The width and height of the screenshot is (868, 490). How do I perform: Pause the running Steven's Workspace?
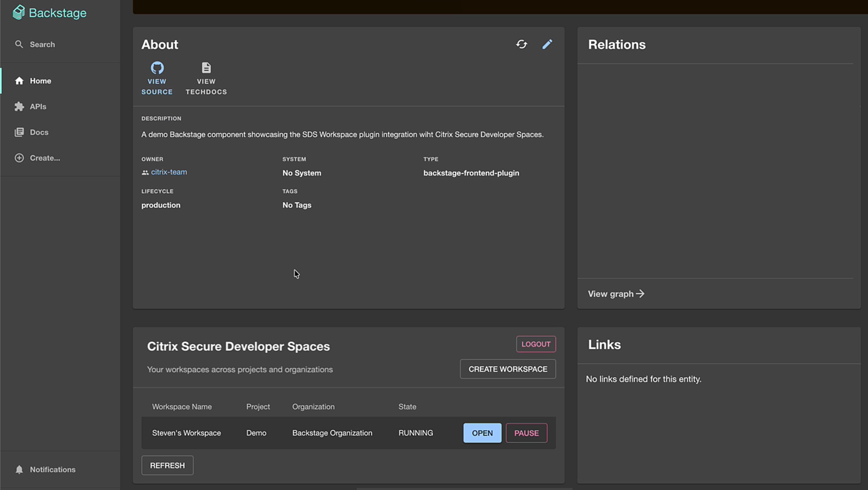[526, 433]
